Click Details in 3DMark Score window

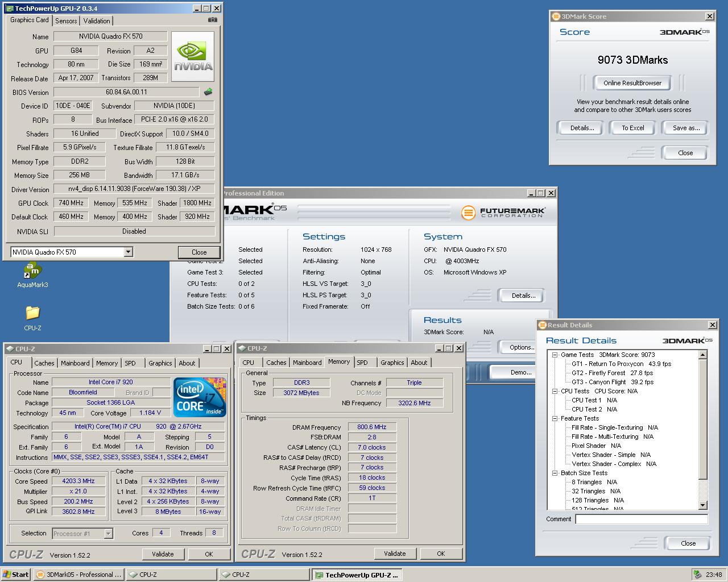582,128
